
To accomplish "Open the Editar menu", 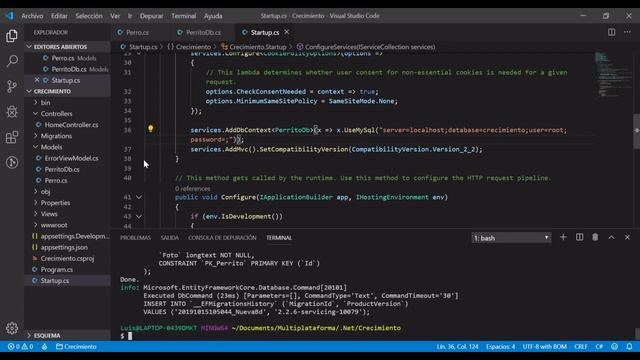I will (x=59, y=16).
